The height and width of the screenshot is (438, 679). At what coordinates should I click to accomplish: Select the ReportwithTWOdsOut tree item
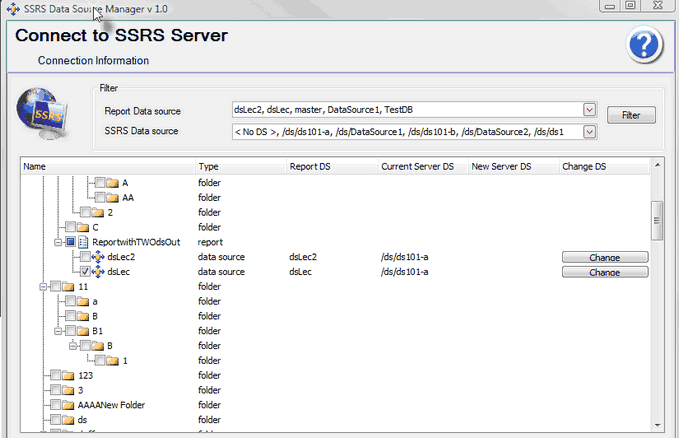click(x=136, y=242)
